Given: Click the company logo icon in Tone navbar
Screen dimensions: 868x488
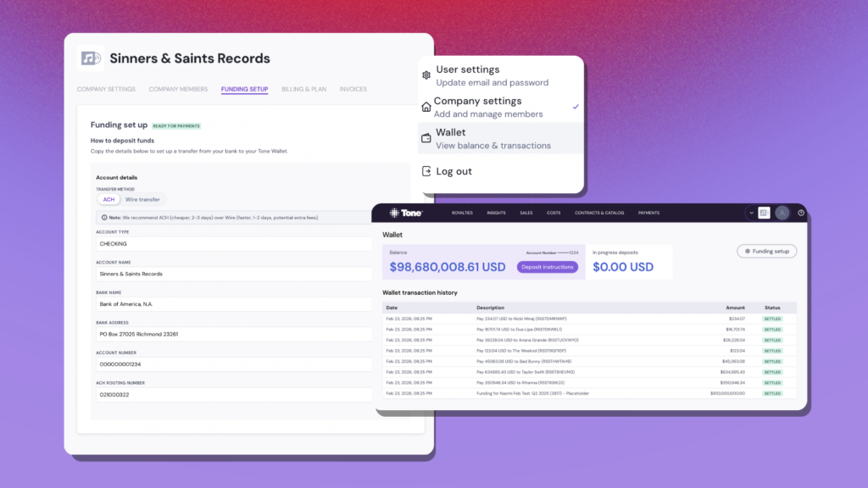Looking at the screenshot, I should 764,213.
